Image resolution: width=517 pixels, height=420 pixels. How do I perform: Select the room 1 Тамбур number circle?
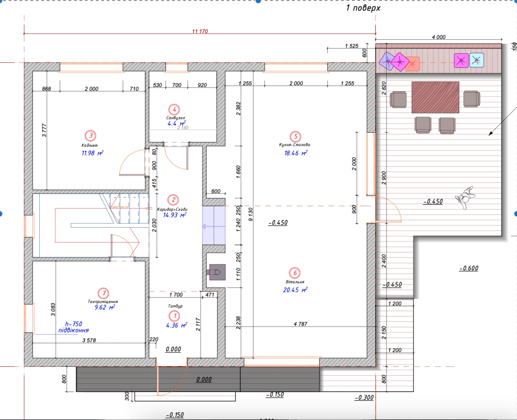coord(175,316)
